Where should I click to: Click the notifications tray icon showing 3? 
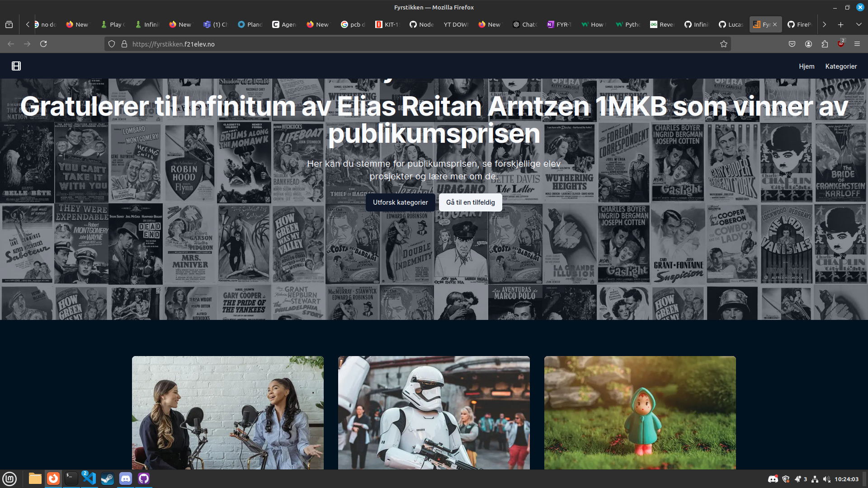point(801,479)
